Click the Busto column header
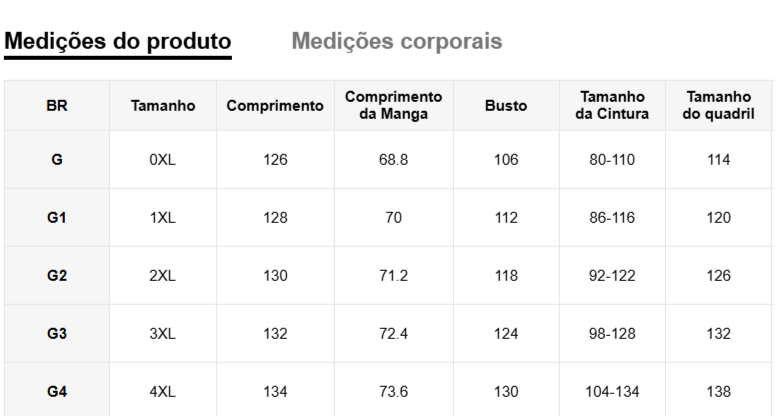 tap(506, 105)
